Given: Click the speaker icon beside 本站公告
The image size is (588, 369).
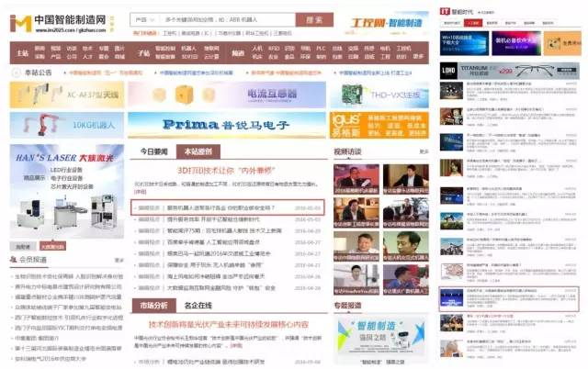Looking at the screenshot, I should pos(17,72).
